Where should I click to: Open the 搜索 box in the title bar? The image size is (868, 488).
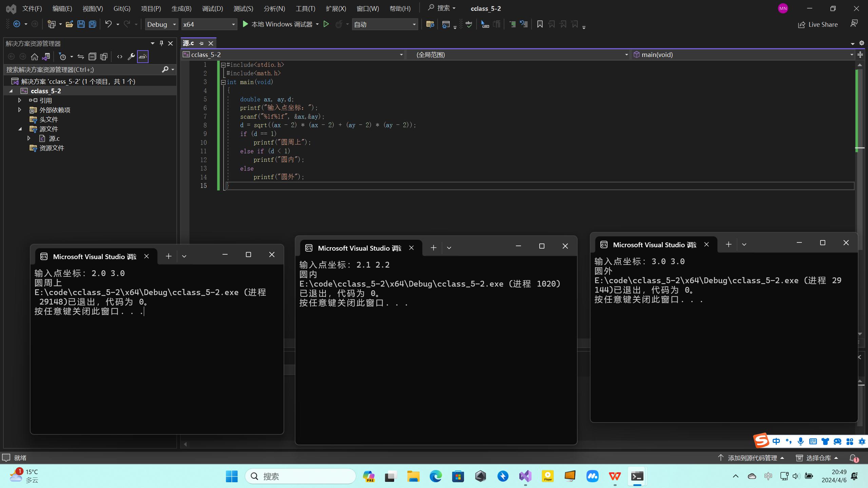click(x=441, y=8)
